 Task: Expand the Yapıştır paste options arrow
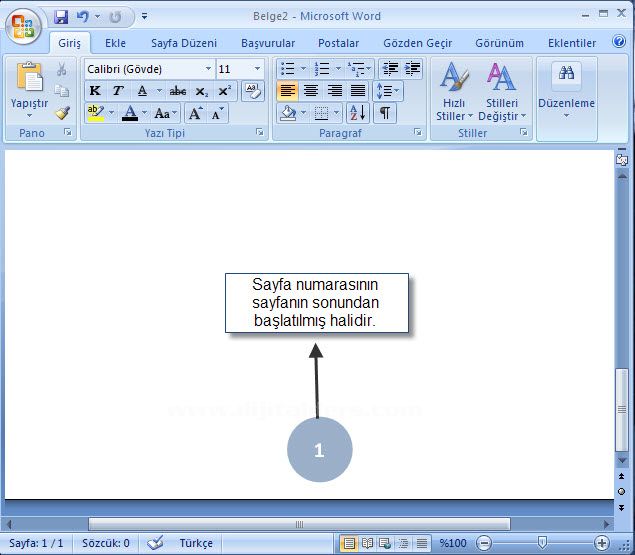tap(29, 116)
